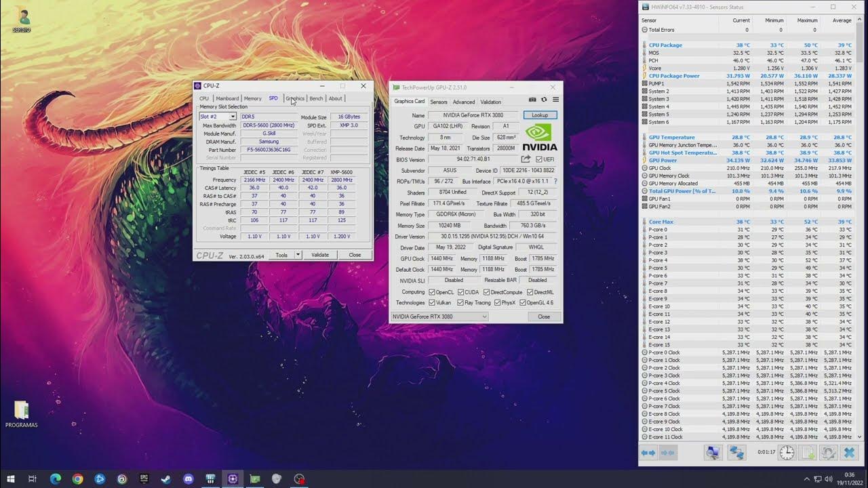Toggle the PhysX checkbox in GPU-Z
Screen dimensions: 868x488
point(497,303)
